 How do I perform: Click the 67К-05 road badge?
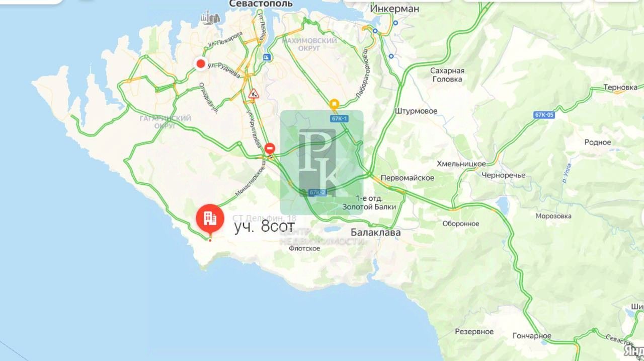(x=544, y=115)
